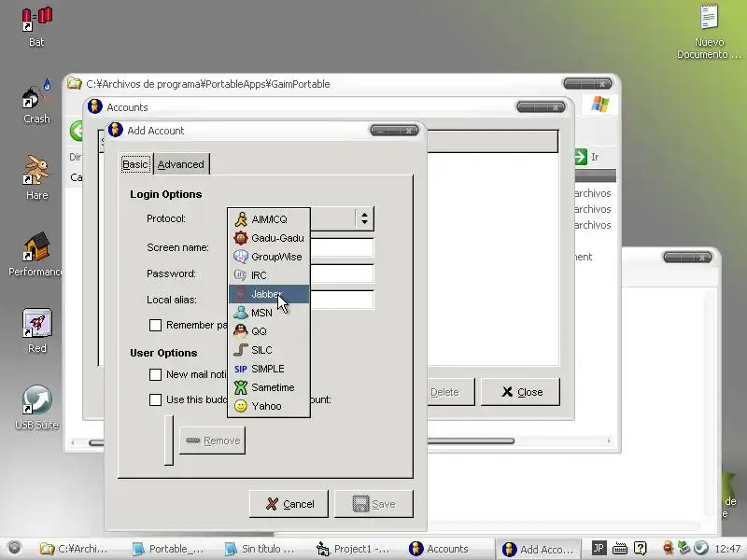
Task: Click the help question mark tray icon
Action: pos(640,548)
